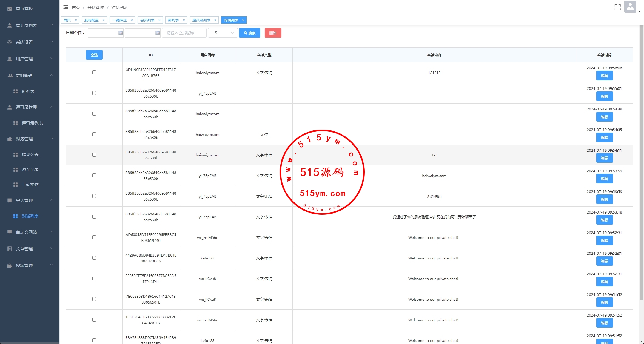This screenshot has width=644, height=344.
Task: Check the row for ID 3E4190F3E801E9BEFD12F317
Action: pyautogui.click(x=94, y=73)
